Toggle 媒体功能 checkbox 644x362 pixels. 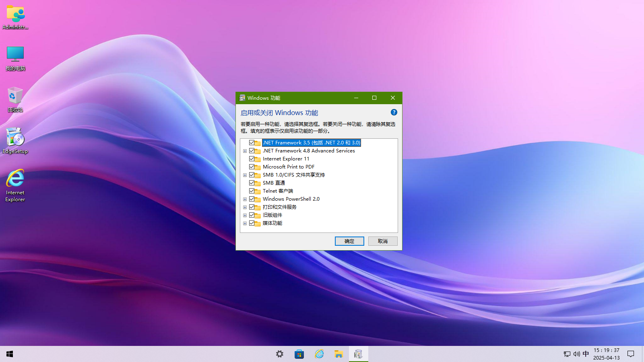coord(252,223)
